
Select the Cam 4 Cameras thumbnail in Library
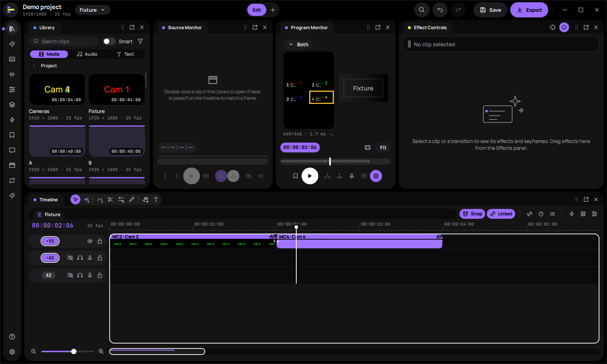(x=57, y=89)
